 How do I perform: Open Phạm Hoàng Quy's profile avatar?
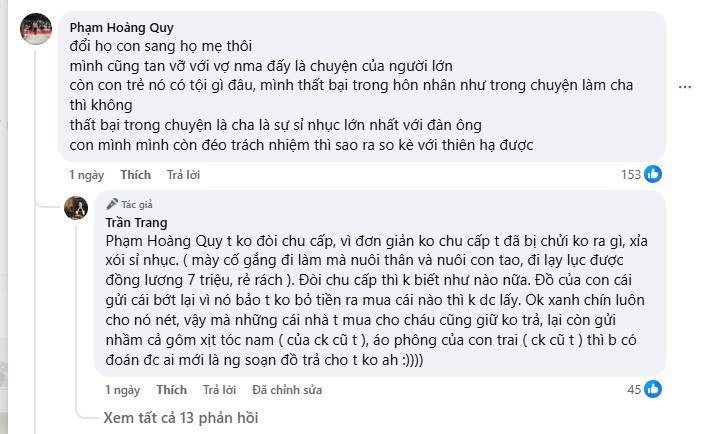36,29
